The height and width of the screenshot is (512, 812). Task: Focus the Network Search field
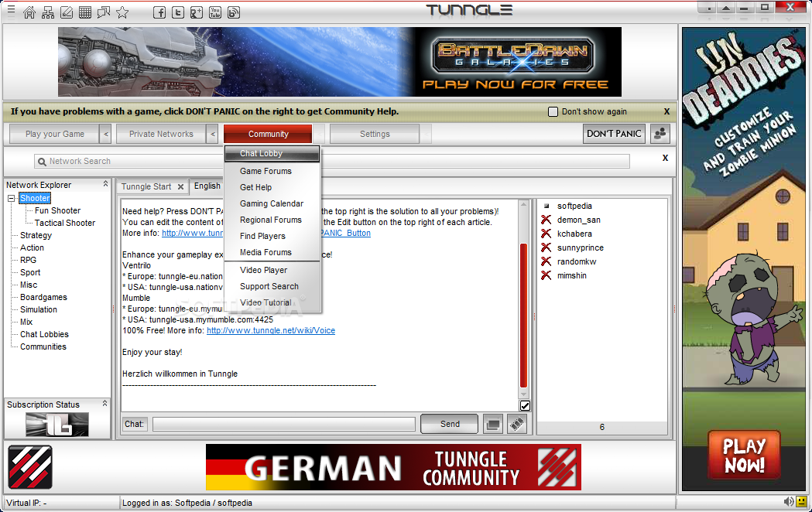(x=331, y=162)
